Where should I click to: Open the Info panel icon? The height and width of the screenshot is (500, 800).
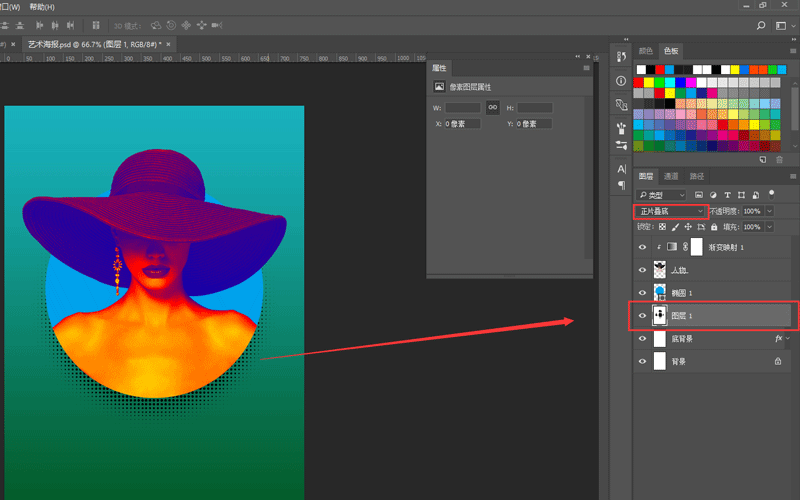(x=621, y=81)
